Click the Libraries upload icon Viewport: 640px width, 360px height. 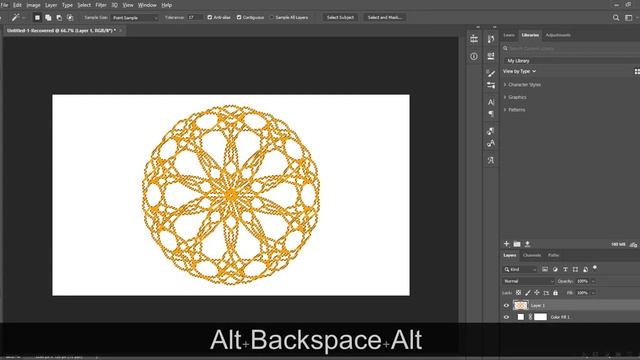pos(527,244)
